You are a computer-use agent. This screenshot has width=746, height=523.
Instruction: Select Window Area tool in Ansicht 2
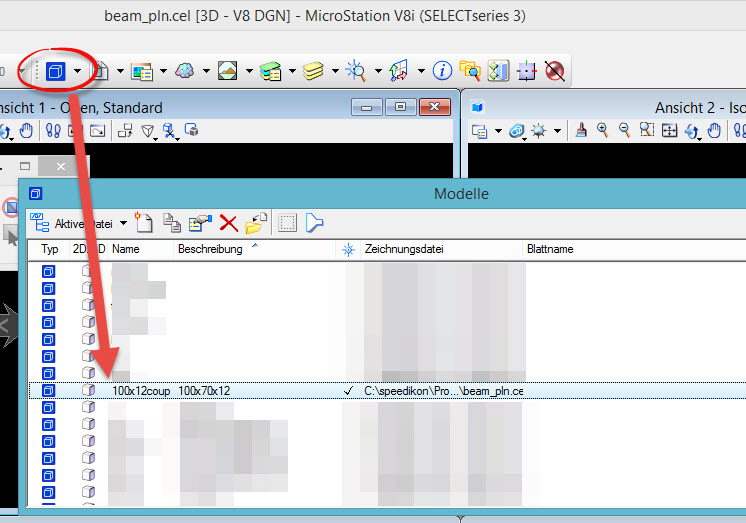(x=647, y=129)
